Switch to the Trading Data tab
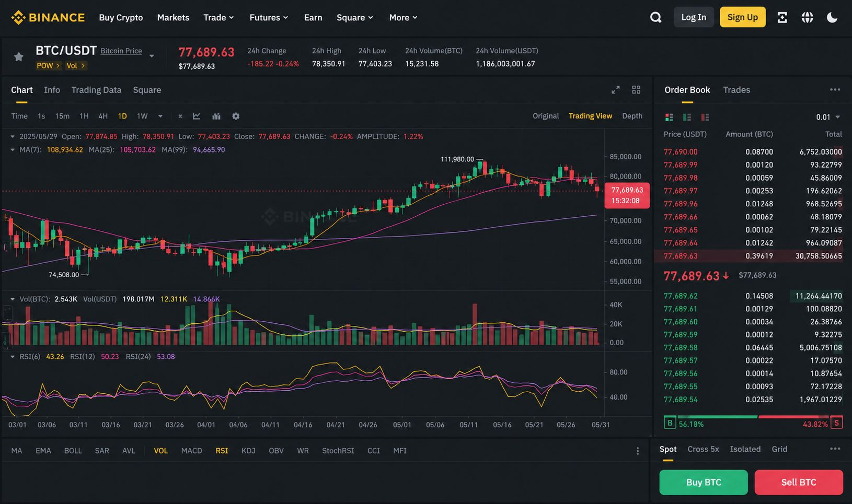 [96, 90]
